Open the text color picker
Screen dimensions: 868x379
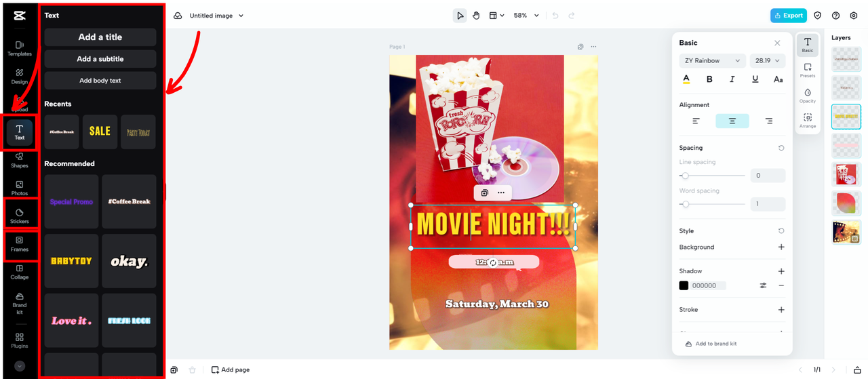[686, 79]
